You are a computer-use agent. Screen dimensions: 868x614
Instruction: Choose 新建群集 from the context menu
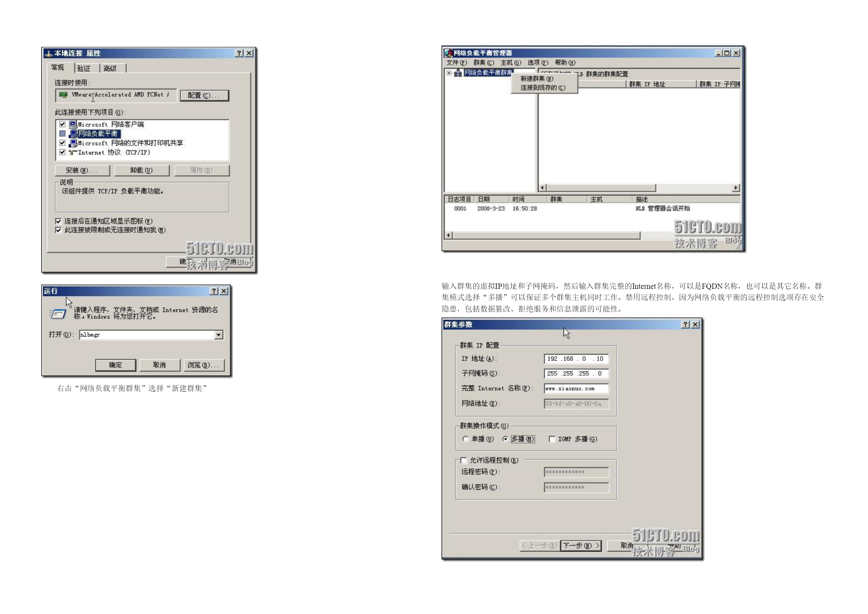click(x=537, y=79)
